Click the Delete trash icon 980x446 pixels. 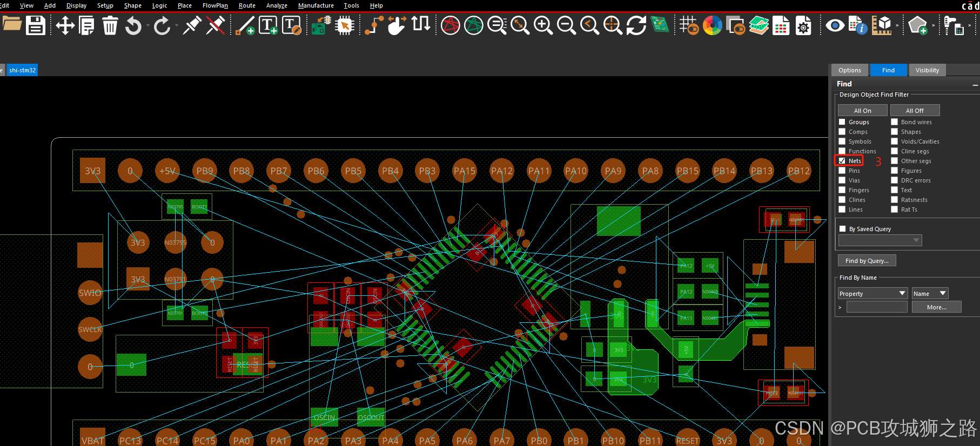pyautogui.click(x=110, y=25)
